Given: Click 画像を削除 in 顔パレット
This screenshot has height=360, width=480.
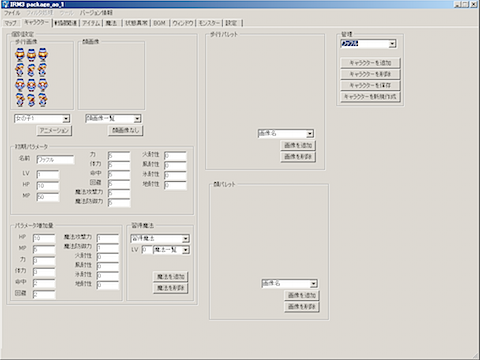Looking at the screenshot, I should tap(302, 307).
